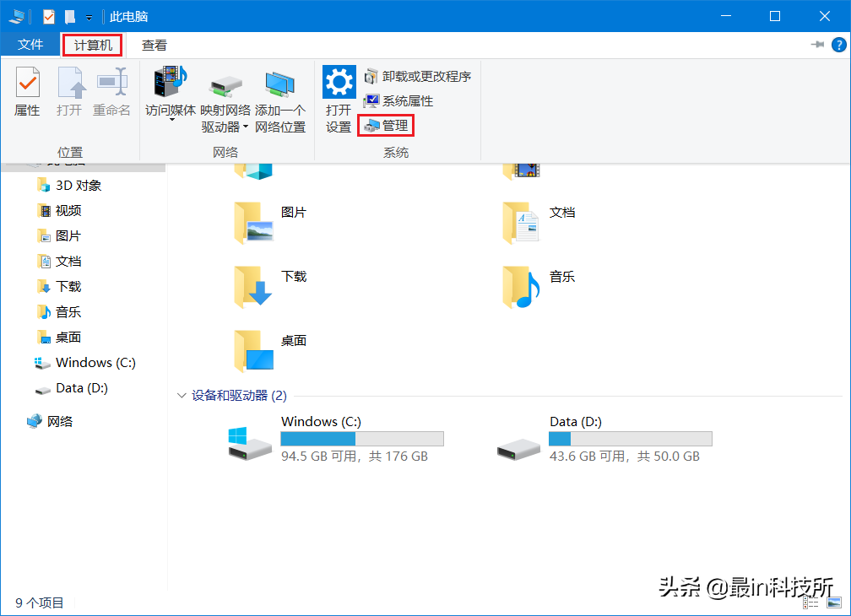The image size is (851, 616).
Task: Switch to details view in status bar
Action: pos(810,602)
